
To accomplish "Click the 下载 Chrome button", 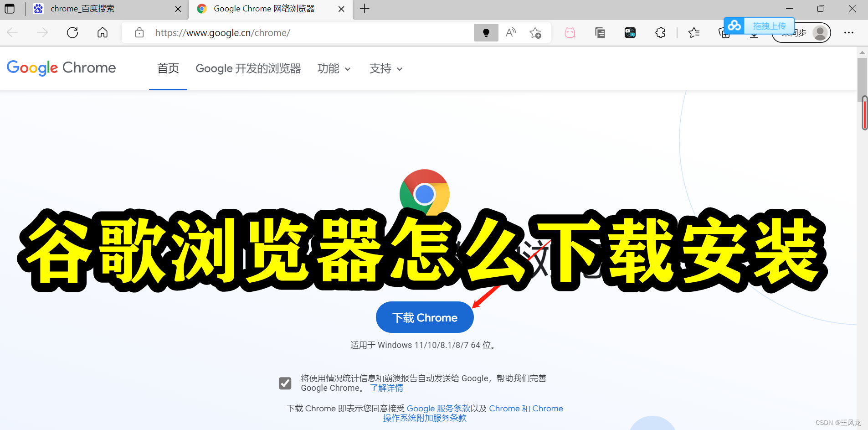I will pyautogui.click(x=424, y=317).
